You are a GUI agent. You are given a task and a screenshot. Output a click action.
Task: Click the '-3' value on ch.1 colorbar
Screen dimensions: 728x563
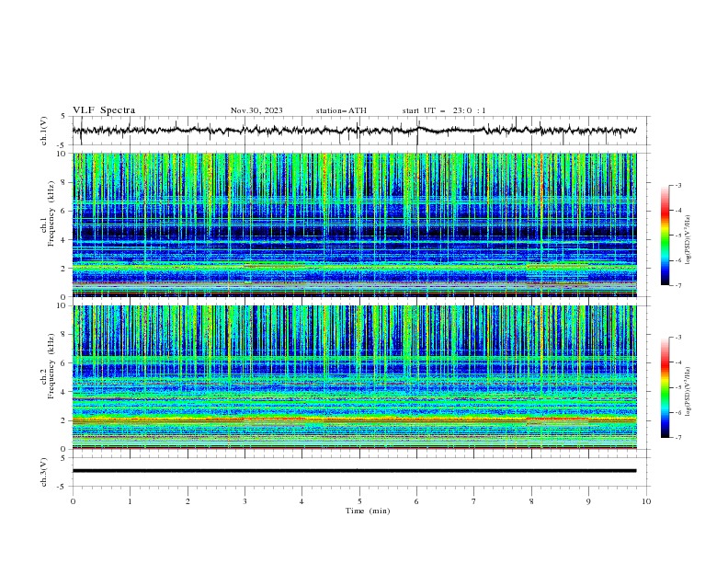pos(677,185)
